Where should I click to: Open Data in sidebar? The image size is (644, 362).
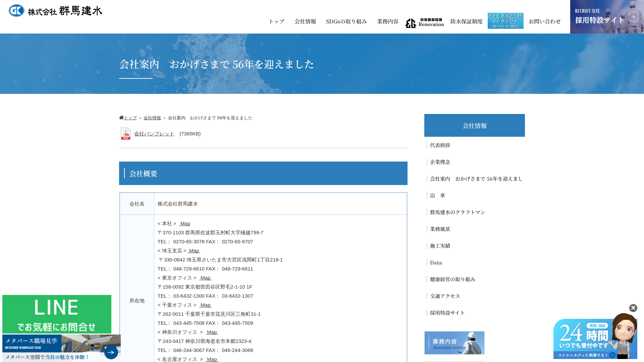click(436, 262)
